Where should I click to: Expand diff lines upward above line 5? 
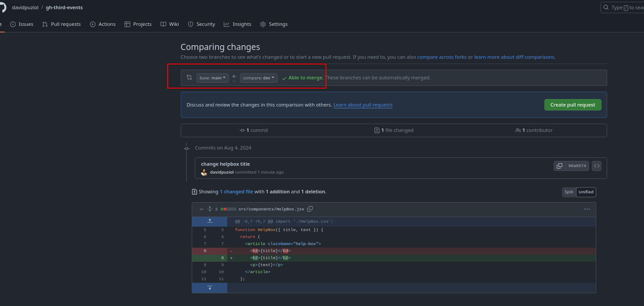(x=210, y=221)
